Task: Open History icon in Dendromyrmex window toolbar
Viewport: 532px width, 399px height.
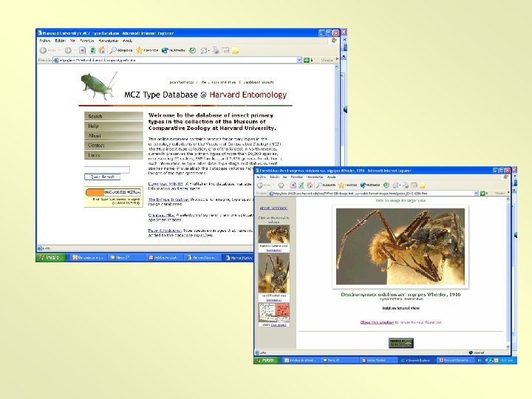Action: [386, 185]
